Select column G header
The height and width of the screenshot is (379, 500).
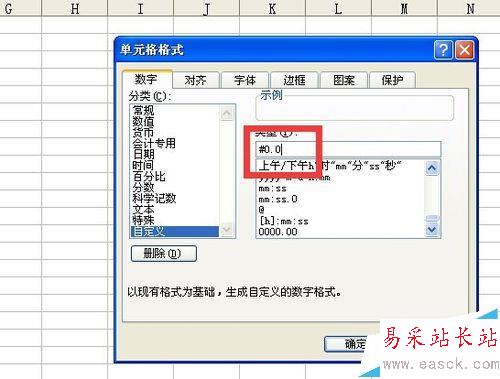(x=20, y=8)
